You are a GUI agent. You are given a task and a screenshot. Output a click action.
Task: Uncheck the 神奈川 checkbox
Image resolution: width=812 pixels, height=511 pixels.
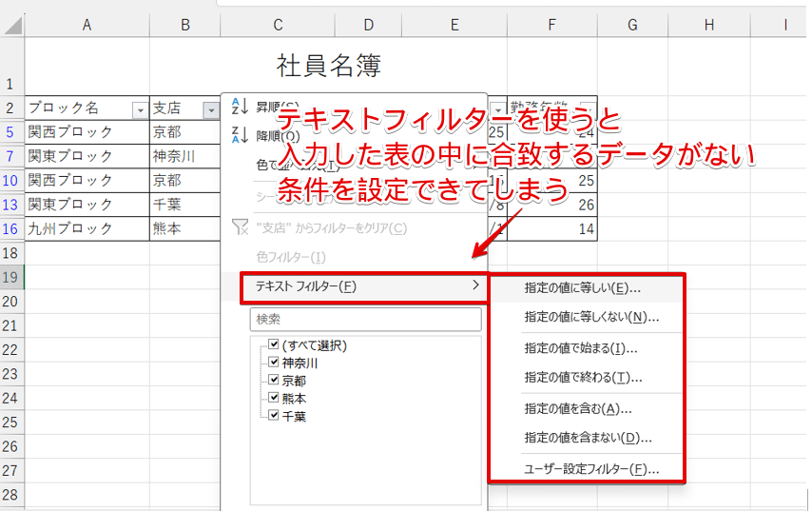[274, 362]
